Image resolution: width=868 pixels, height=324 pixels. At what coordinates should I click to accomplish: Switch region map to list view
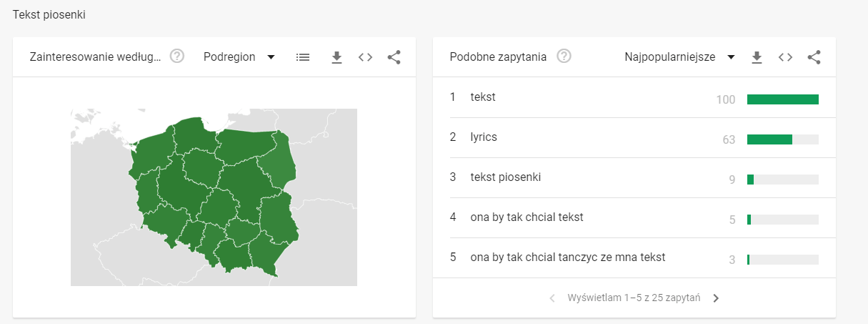303,57
